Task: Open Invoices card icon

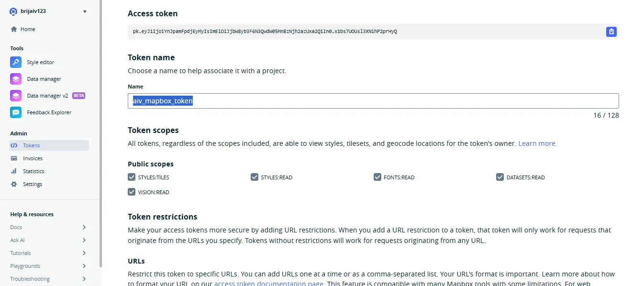Action: 14,158
